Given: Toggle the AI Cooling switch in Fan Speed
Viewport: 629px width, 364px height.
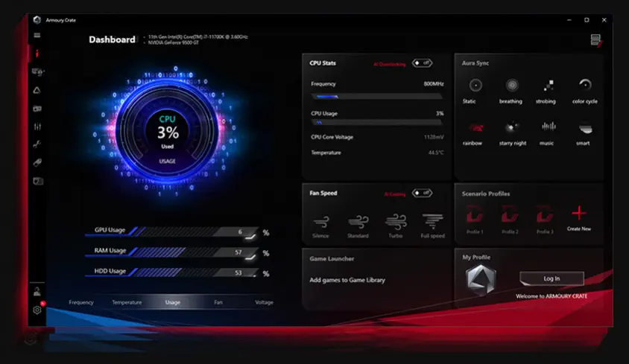Looking at the screenshot, I should click(x=422, y=193).
